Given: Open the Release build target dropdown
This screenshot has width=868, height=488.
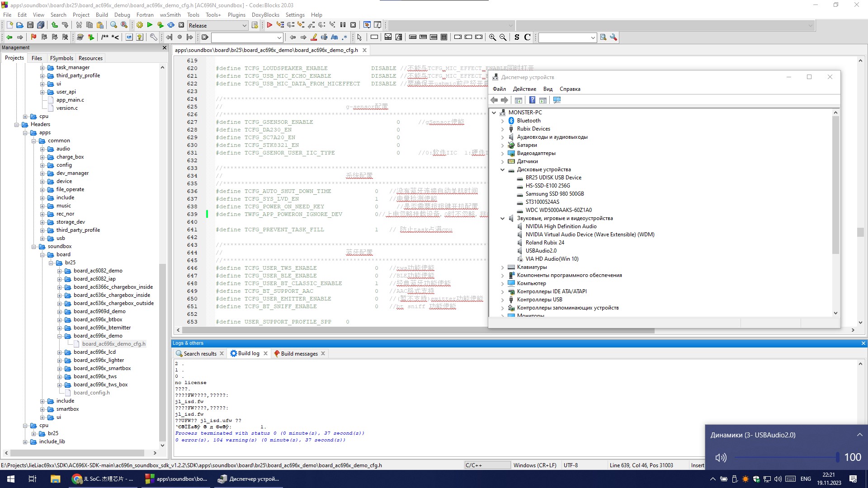Looking at the screenshot, I should pos(244,26).
